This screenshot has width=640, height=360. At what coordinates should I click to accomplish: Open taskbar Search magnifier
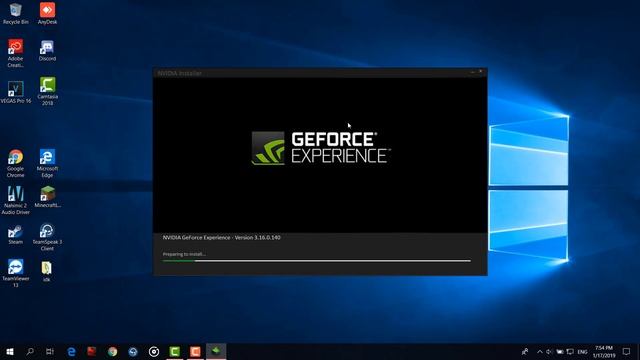(30, 351)
